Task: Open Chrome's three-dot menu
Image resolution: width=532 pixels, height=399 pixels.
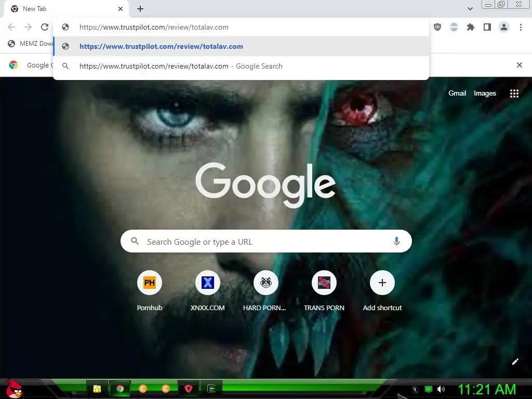Action: click(x=521, y=27)
